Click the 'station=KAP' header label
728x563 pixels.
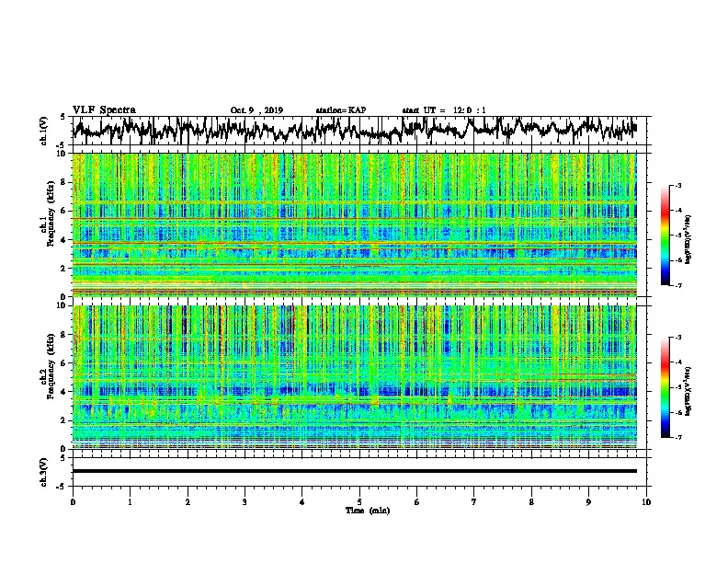[341, 110]
